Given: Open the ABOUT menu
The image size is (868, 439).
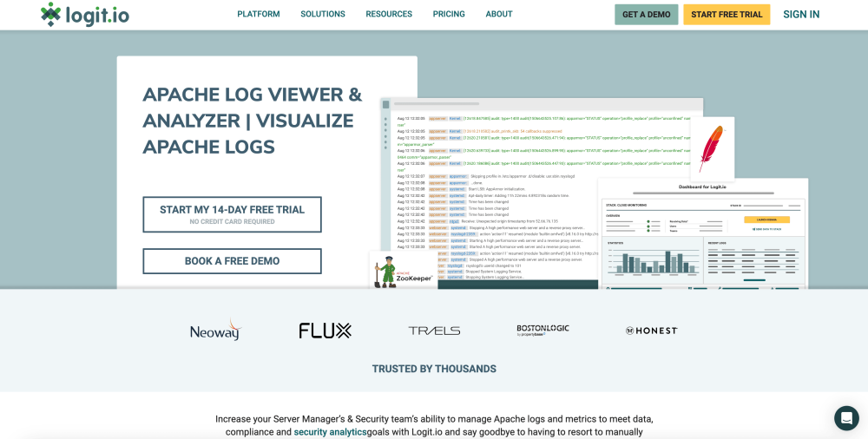Looking at the screenshot, I should click(499, 15).
